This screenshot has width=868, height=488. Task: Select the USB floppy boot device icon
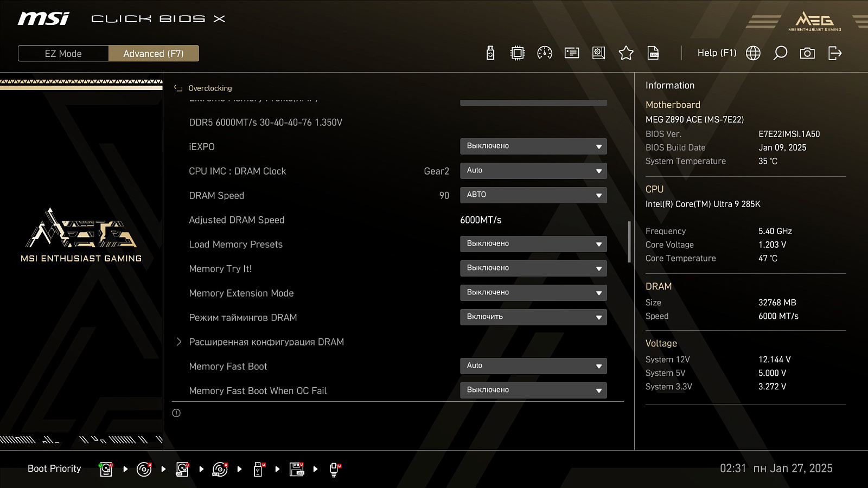click(x=297, y=469)
